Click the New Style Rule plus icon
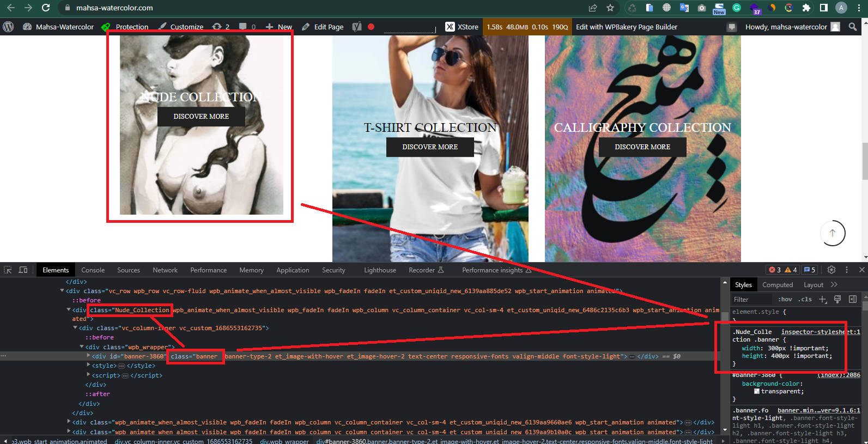868x444 pixels. click(823, 299)
